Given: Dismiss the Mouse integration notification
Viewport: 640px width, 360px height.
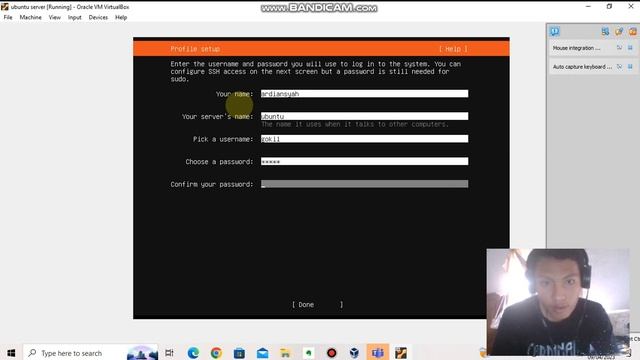Looking at the screenshot, I should tap(630, 48).
